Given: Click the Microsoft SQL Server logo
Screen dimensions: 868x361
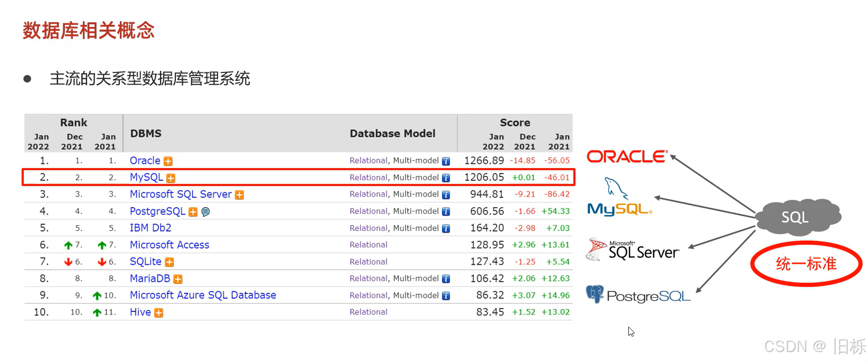Looking at the screenshot, I should [x=633, y=249].
